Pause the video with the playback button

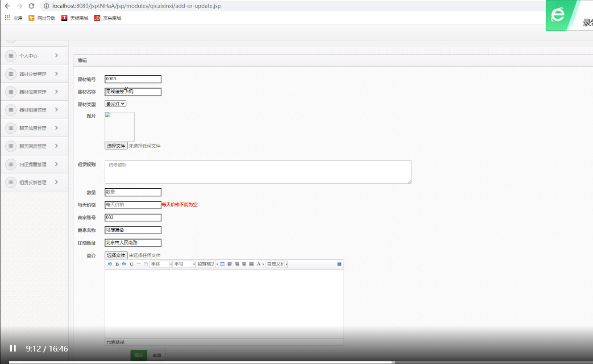click(x=13, y=348)
